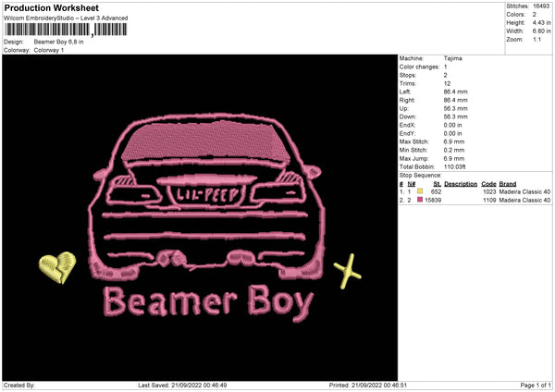
Task: Click the yellow cross in the design
Action: [x=347, y=271]
